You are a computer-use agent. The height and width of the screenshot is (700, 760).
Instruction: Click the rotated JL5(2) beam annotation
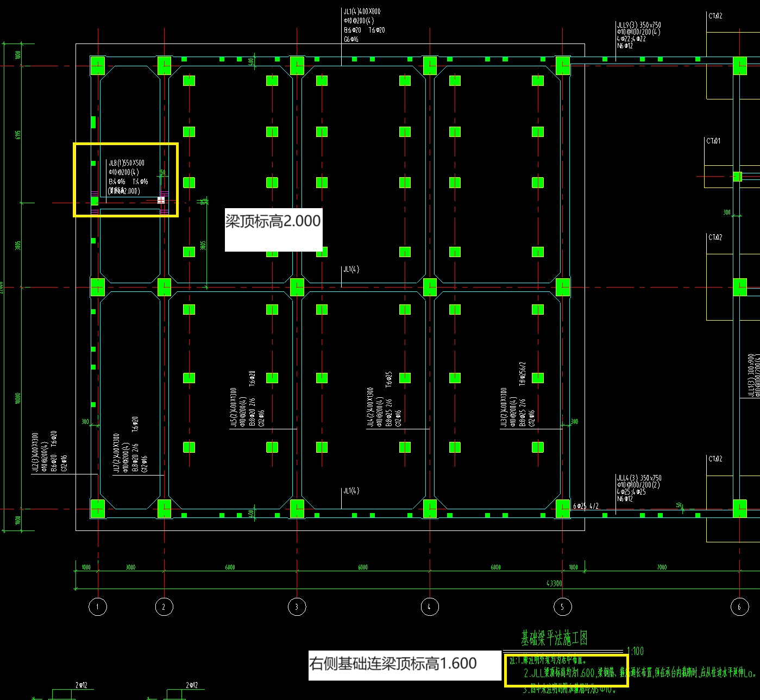pyautogui.click(x=233, y=408)
